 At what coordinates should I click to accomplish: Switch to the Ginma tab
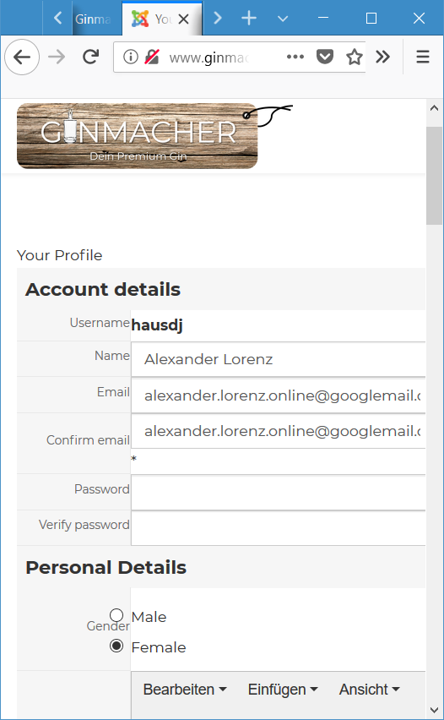point(93,19)
